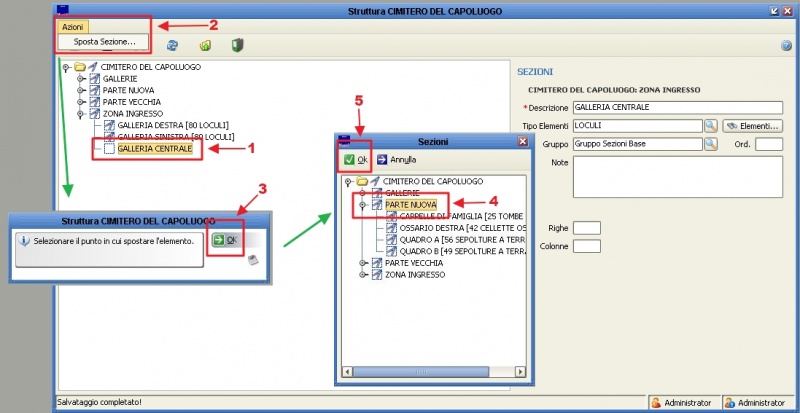The height and width of the screenshot is (413, 800).
Task: Click Annulla in the Sezioni dialog
Action: click(397, 160)
